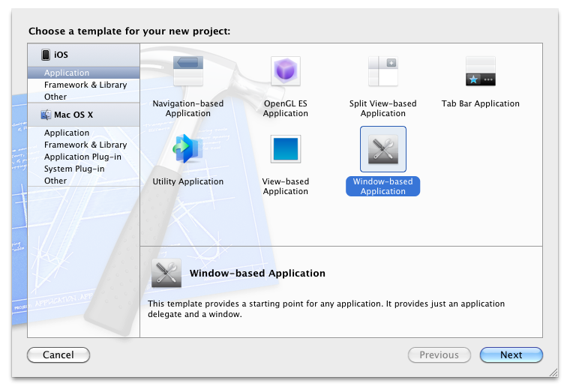
Task: Click the selected Window-based Application label
Action: 382,187
